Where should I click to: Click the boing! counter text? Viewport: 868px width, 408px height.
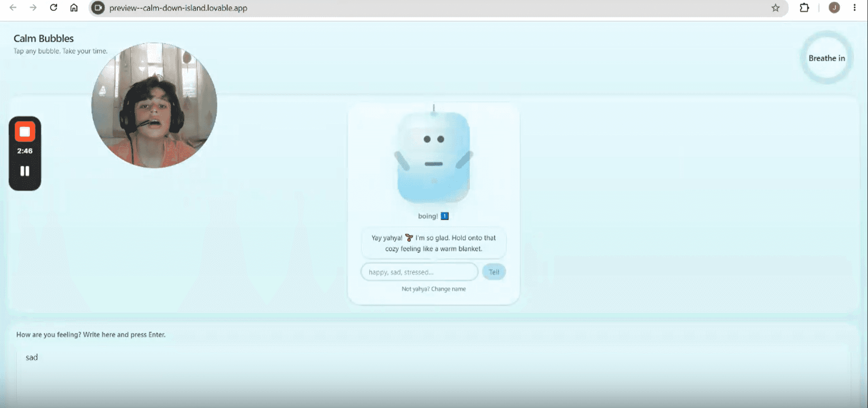(433, 216)
